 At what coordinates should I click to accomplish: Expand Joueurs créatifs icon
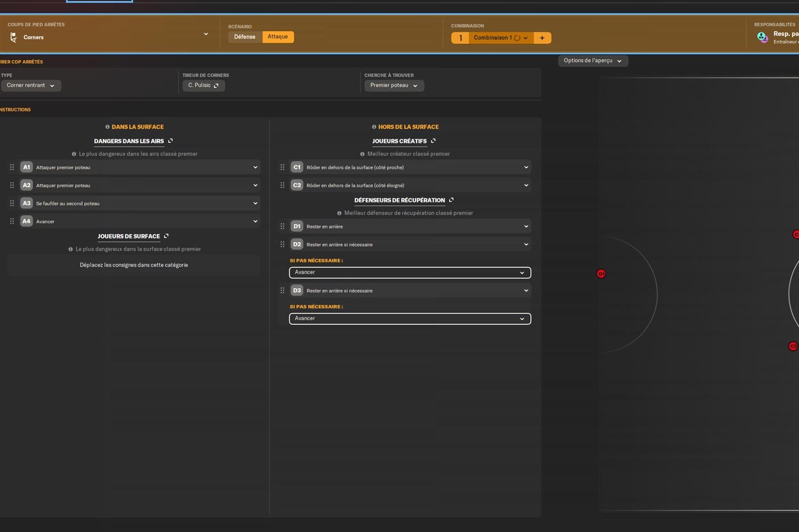coord(433,141)
